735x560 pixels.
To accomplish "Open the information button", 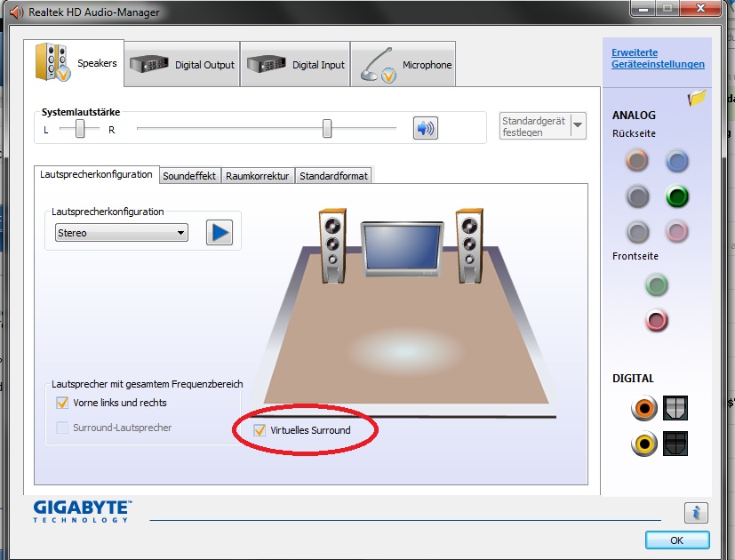I will tap(696, 513).
